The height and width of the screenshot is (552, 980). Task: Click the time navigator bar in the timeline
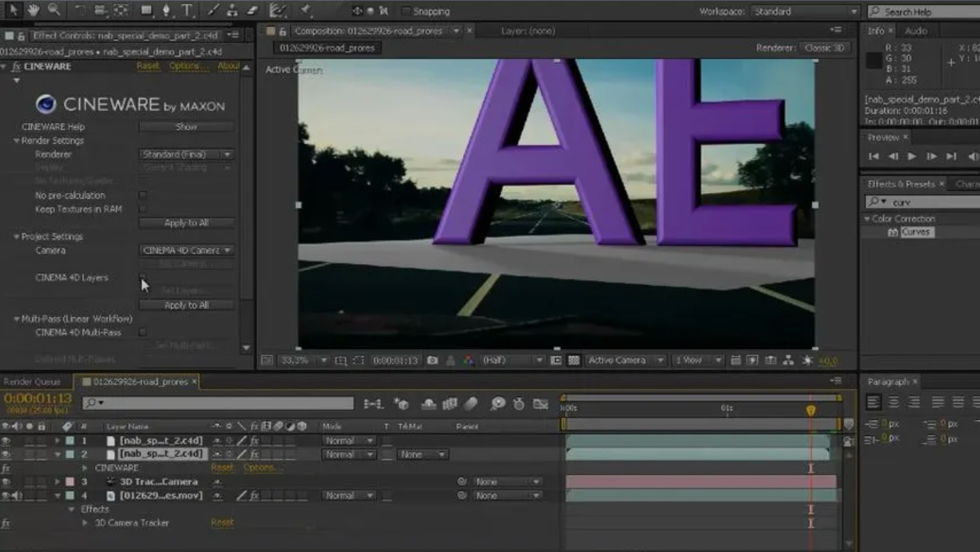(701, 398)
